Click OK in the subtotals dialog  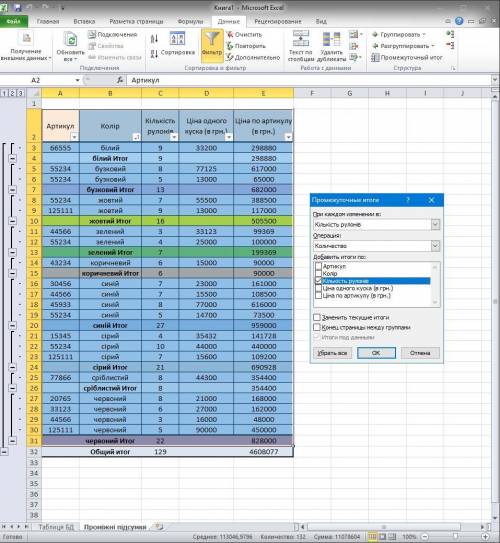pos(376,353)
